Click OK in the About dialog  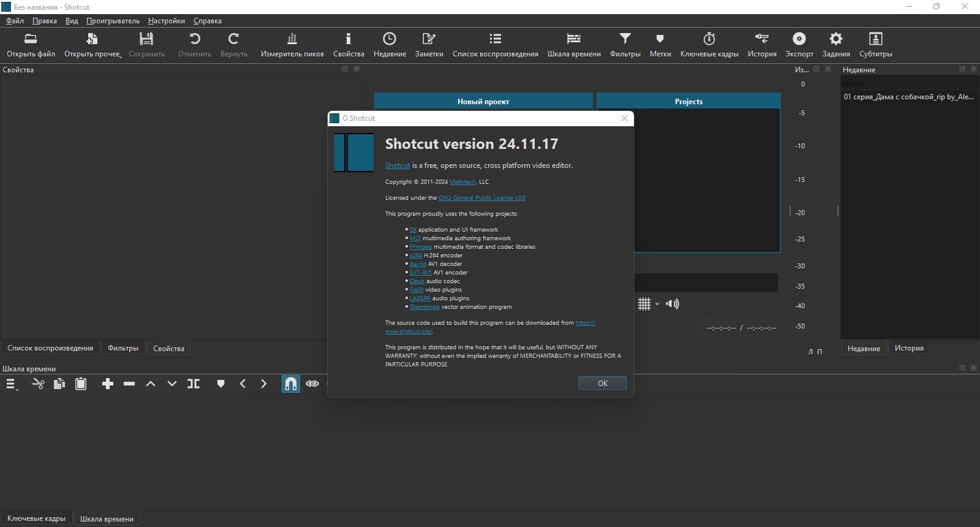tap(603, 383)
